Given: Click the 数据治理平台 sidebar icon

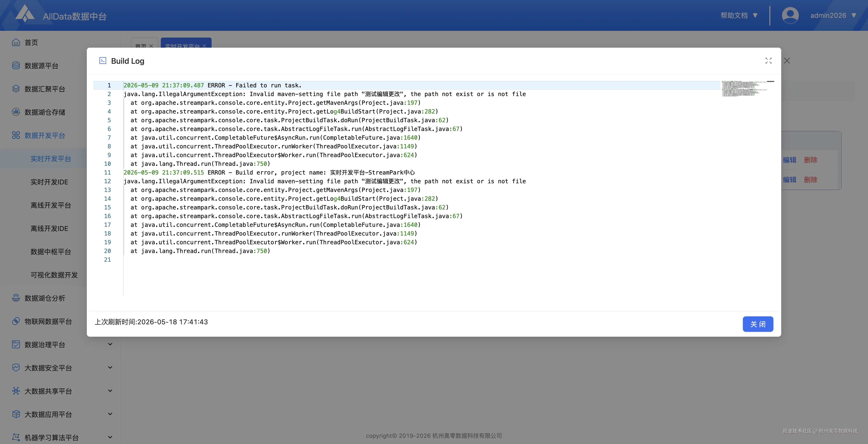Looking at the screenshot, I should click(16, 344).
